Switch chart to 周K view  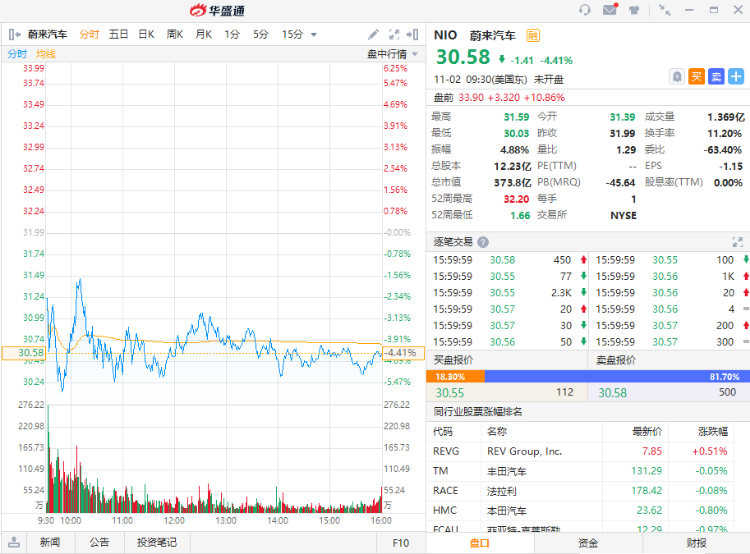175,34
